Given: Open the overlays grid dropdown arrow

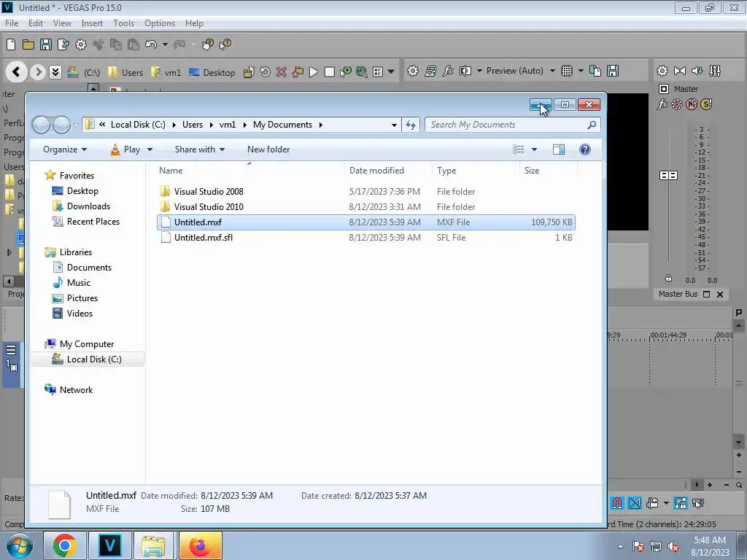Looking at the screenshot, I should click(x=581, y=71).
